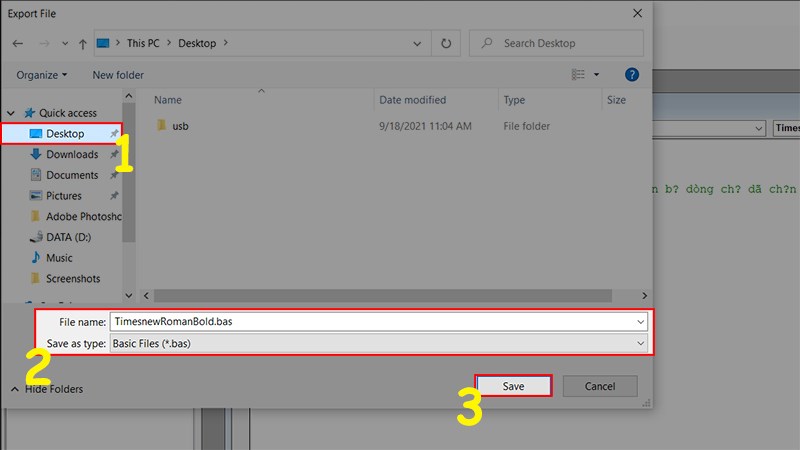
Task: Sort by the Date modified column header
Action: point(412,100)
